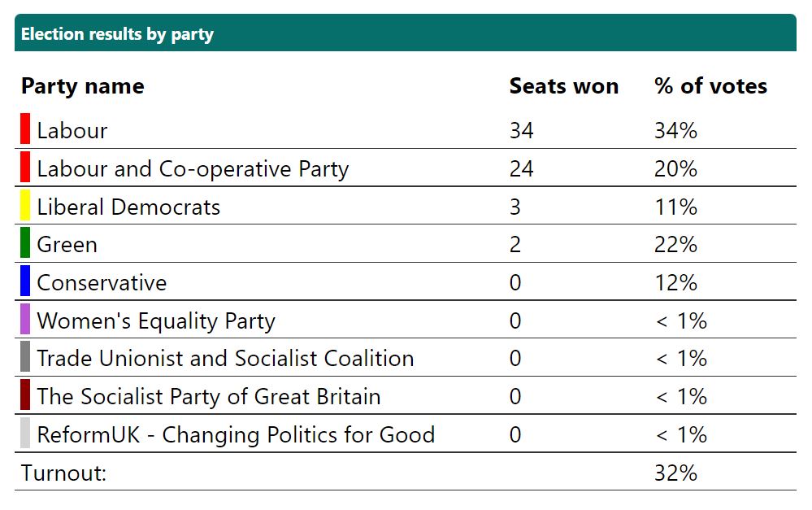812x510 pixels.
Task: Click the light grey ReformUK color swatch
Action: [25, 434]
